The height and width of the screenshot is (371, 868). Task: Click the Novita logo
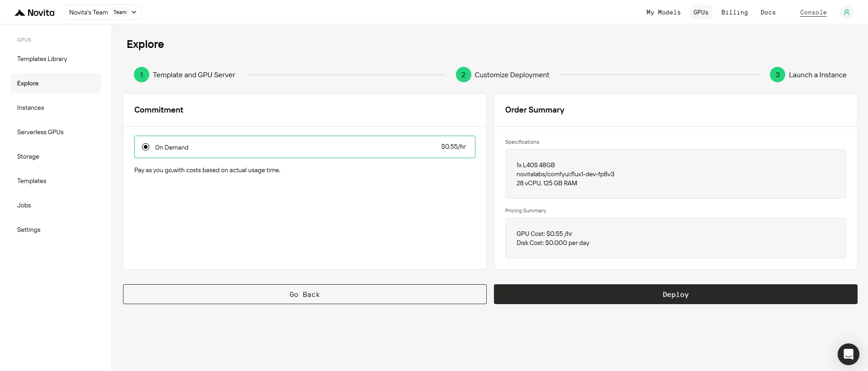point(34,13)
